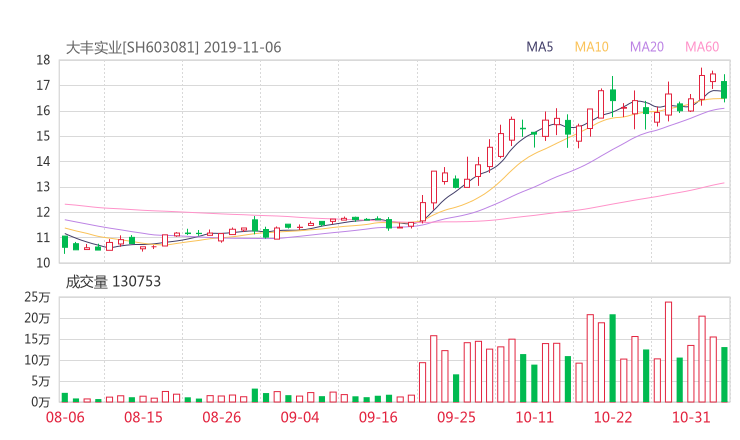Click the 10-31 date label
The width and height of the screenshot is (740, 440).
691,417
